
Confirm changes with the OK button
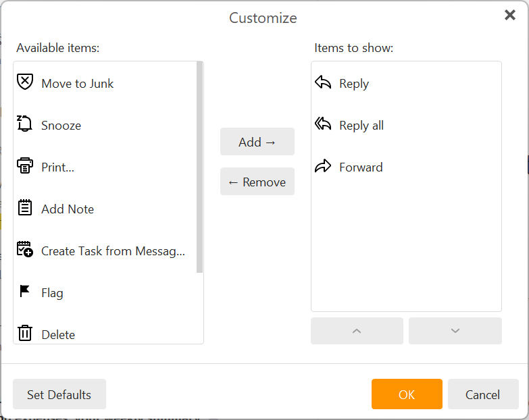[x=407, y=394]
